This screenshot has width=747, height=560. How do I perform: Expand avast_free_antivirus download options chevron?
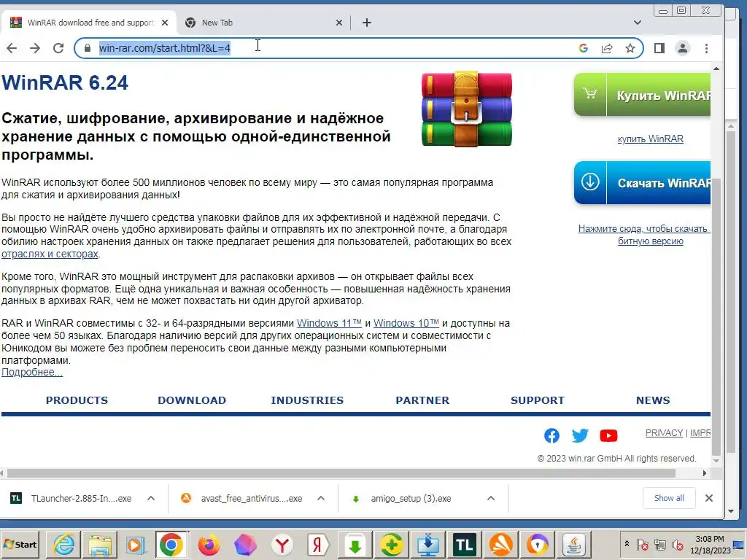(x=321, y=498)
